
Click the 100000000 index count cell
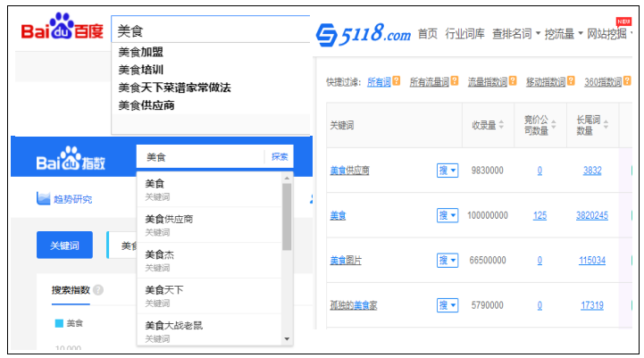pos(488,215)
